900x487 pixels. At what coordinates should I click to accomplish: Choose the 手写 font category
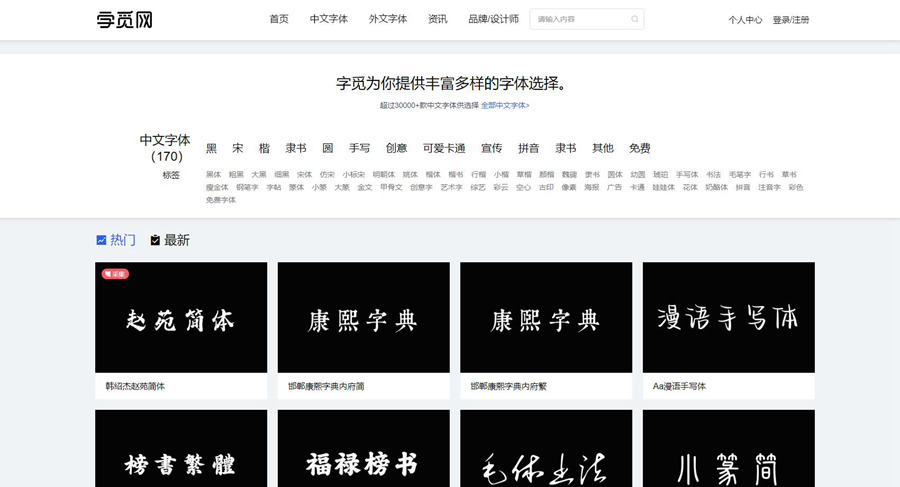pos(359,148)
